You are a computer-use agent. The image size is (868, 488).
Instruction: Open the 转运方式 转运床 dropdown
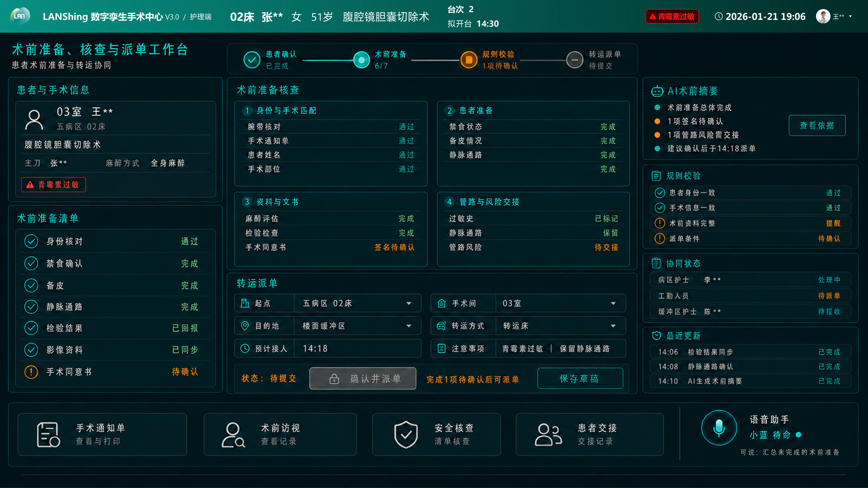(x=613, y=326)
